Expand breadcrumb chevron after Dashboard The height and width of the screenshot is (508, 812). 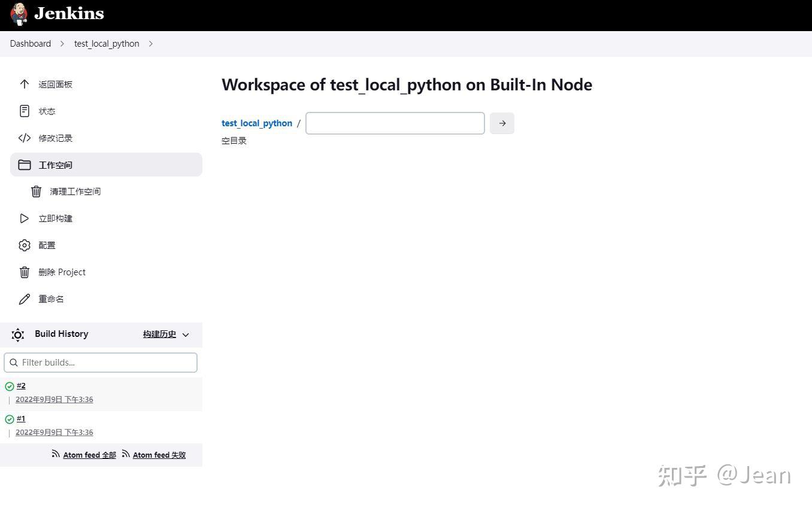(62, 44)
